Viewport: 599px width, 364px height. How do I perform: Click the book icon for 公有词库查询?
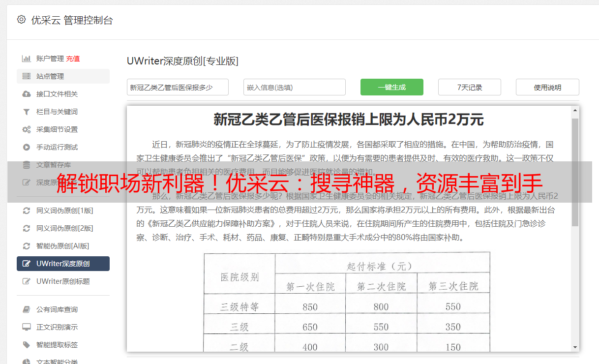(26, 309)
